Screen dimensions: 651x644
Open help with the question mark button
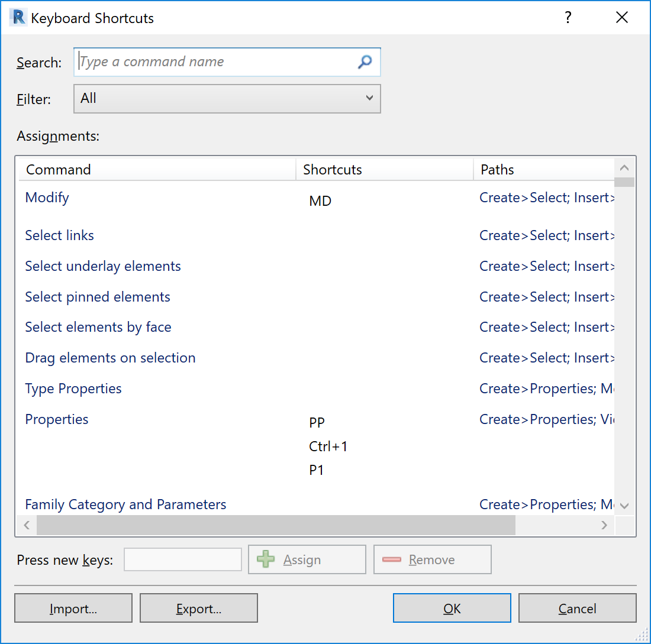click(568, 17)
